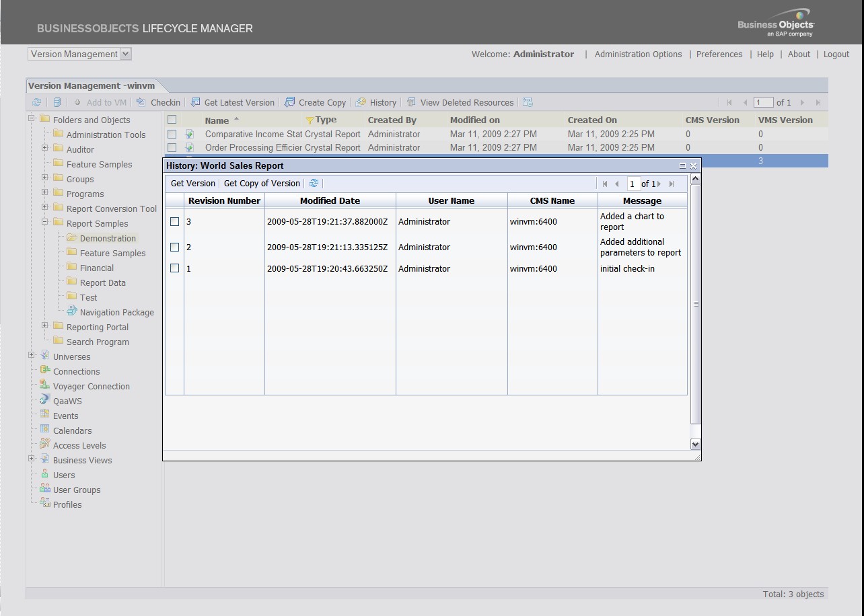The height and width of the screenshot is (616, 864).
Task: Click the Navigation Package icon
Action: [x=72, y=311]
